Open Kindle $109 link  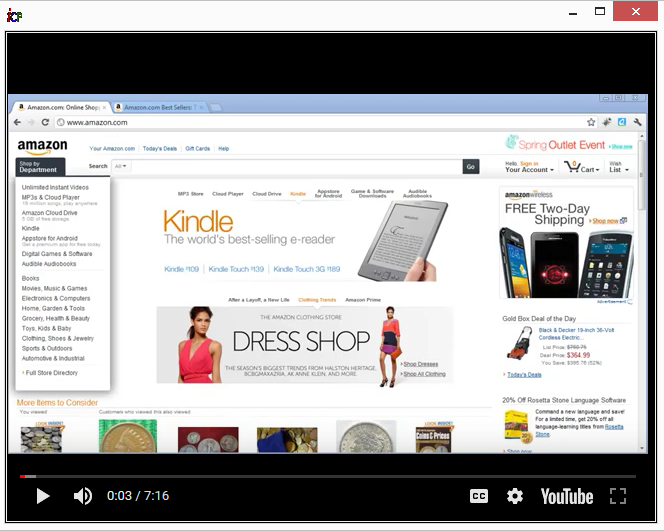(x=181, y=269)
